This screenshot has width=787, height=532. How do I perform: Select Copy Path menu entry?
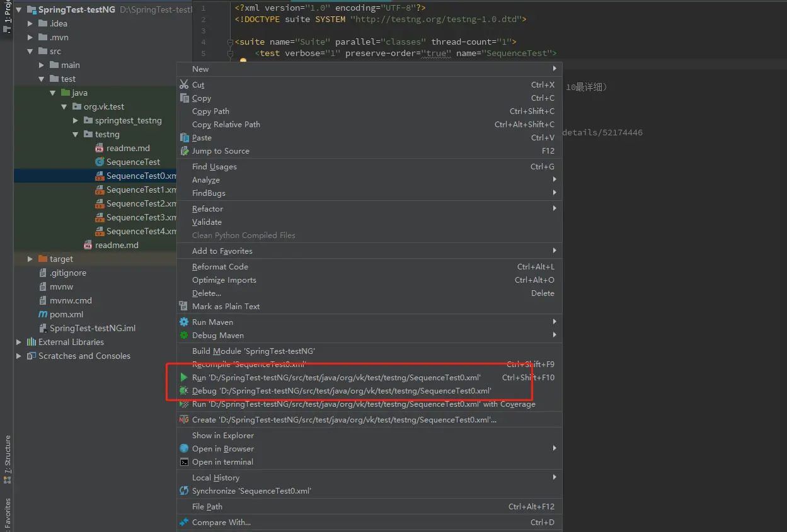pyautogui.click(x=369, y=111)
